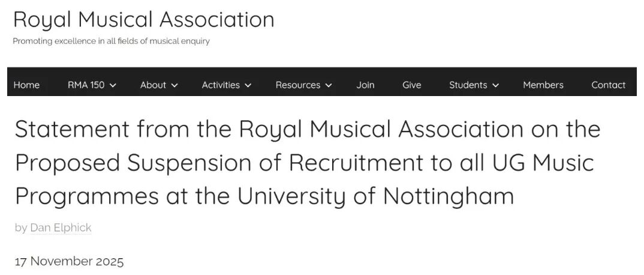Open author link Dan Elphick
Screen dimensions: 644x275
(61, 228)
